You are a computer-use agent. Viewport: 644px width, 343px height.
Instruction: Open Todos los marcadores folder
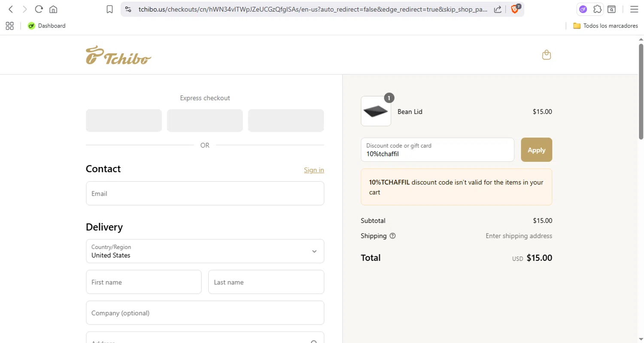point(605,26)
